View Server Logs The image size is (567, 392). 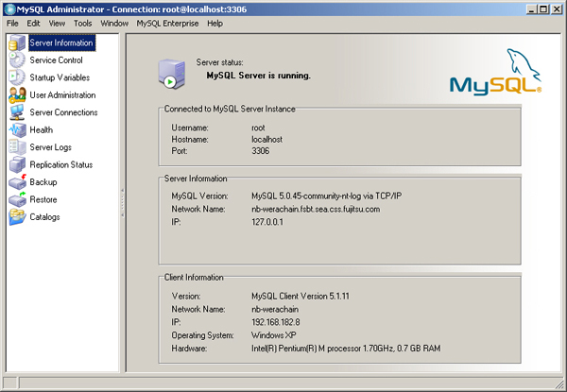(51, 147)
